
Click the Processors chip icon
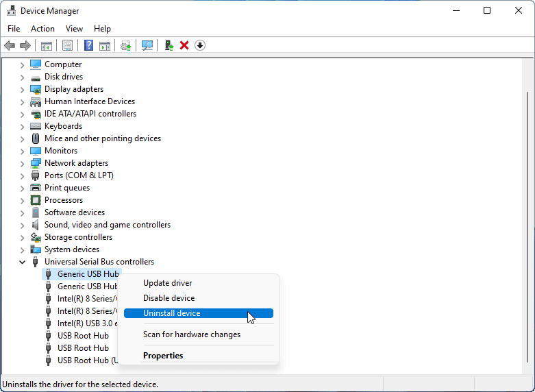(x=36, y=200)
